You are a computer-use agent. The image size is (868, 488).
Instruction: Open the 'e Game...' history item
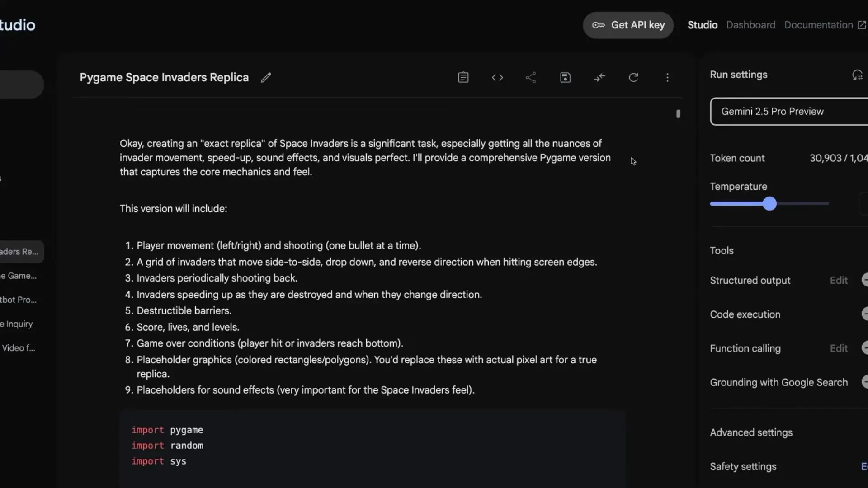click(19, 276)
